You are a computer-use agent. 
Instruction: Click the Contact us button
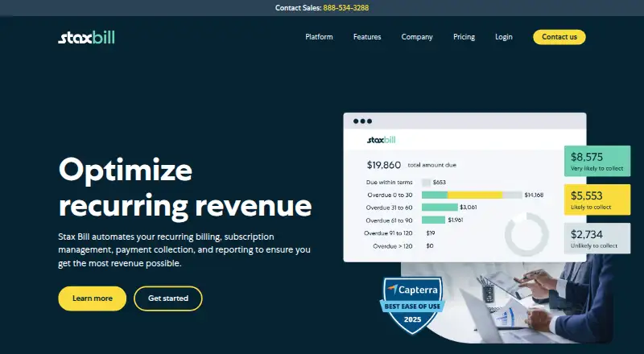click(x=559, y=37)
